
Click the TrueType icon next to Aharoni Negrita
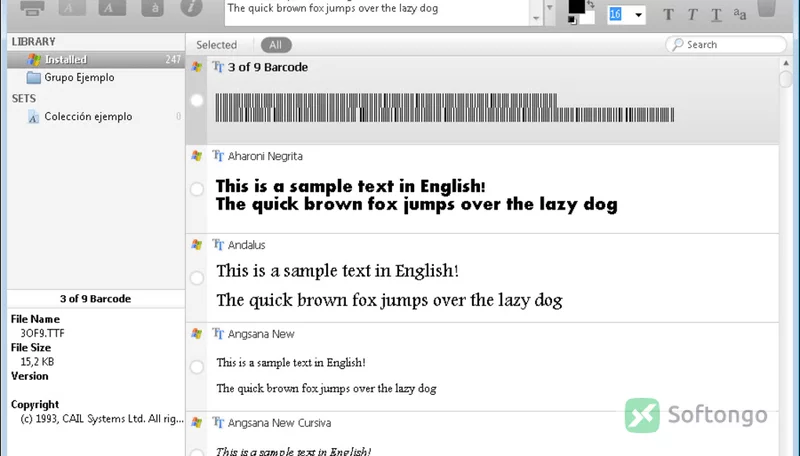click(x=218, y=156)
